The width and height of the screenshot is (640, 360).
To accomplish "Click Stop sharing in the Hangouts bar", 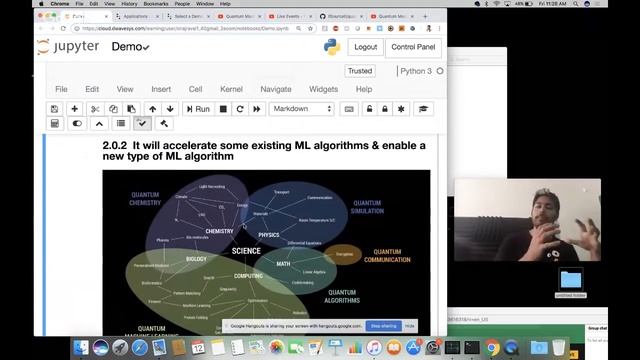I will click(384, 326).
